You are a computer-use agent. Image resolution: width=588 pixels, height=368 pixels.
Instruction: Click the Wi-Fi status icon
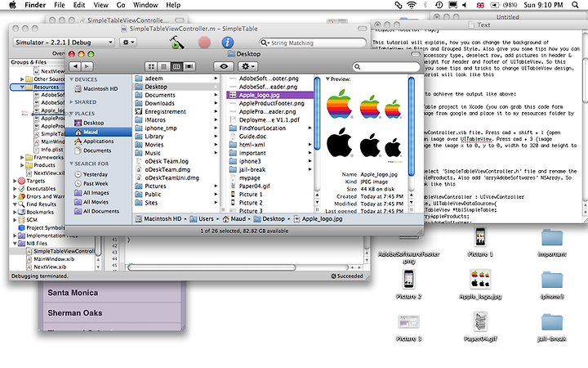412,5
